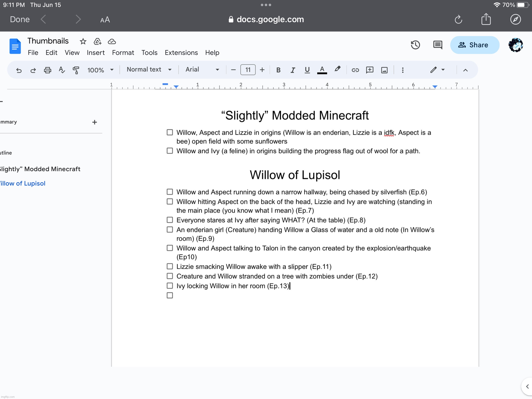Tick the silverfish hallway Ep.6 checkbox
Image resolution: width=532 pixels, height=399 pixels.
170,192
